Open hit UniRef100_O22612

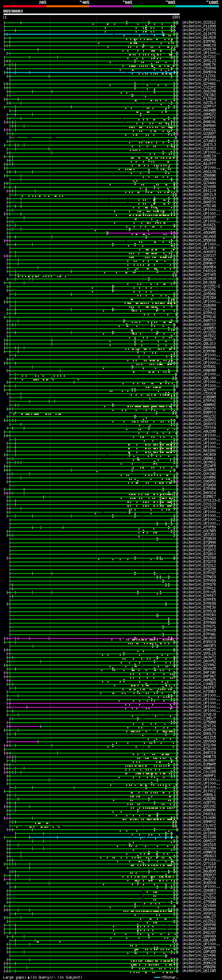pyautogui.click(x=199, y=23)
